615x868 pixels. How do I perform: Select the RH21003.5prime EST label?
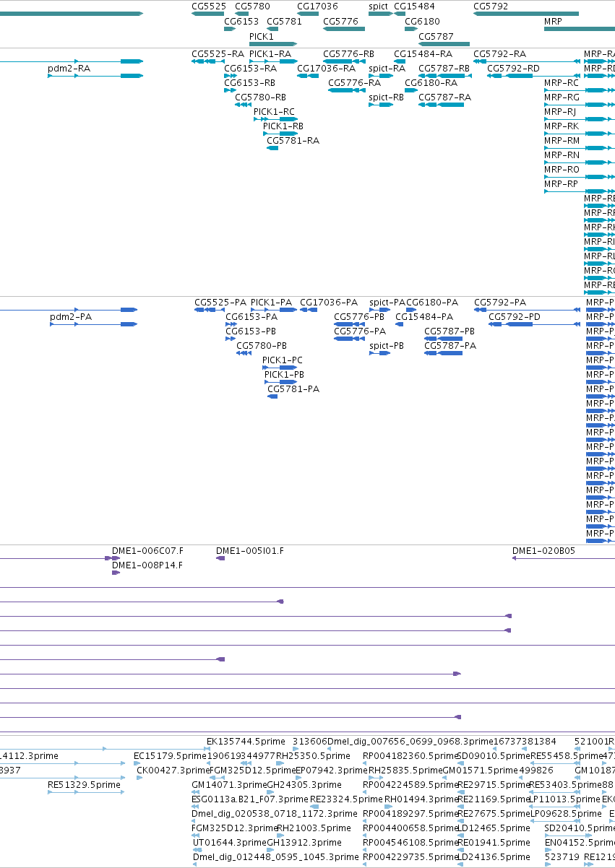314,828
